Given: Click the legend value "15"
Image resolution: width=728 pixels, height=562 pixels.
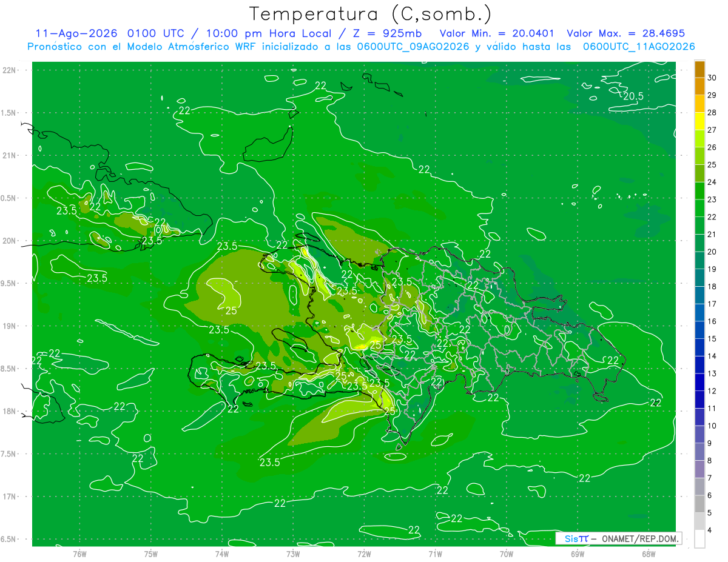Looking at the screenshot, I should coord(712,339).
